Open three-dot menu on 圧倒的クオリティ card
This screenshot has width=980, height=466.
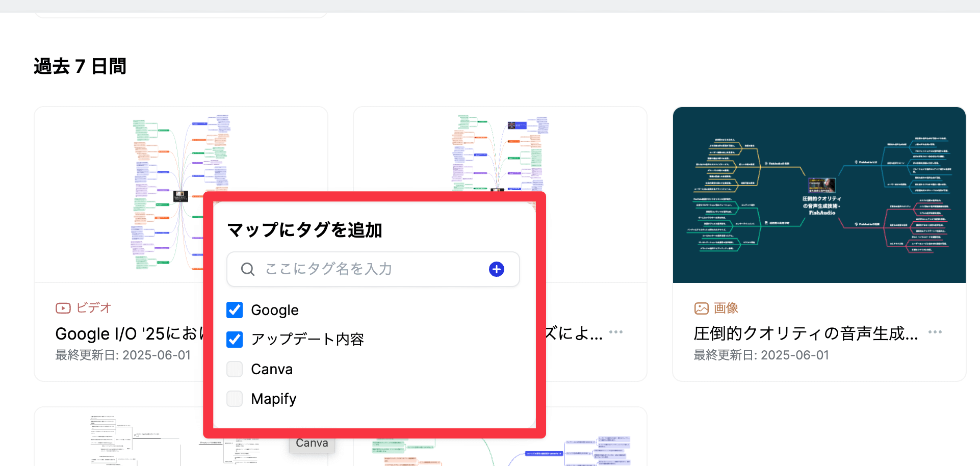[935, 332]
